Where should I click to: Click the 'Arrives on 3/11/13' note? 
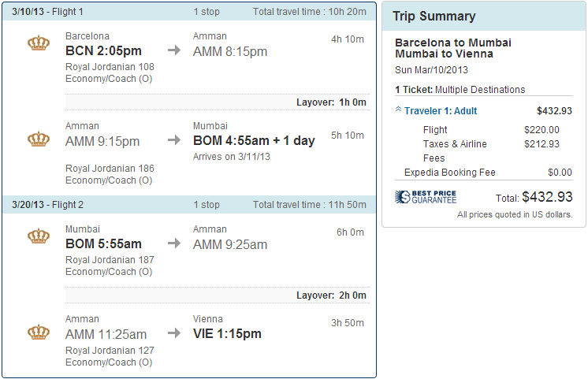(x=230, y=157)
